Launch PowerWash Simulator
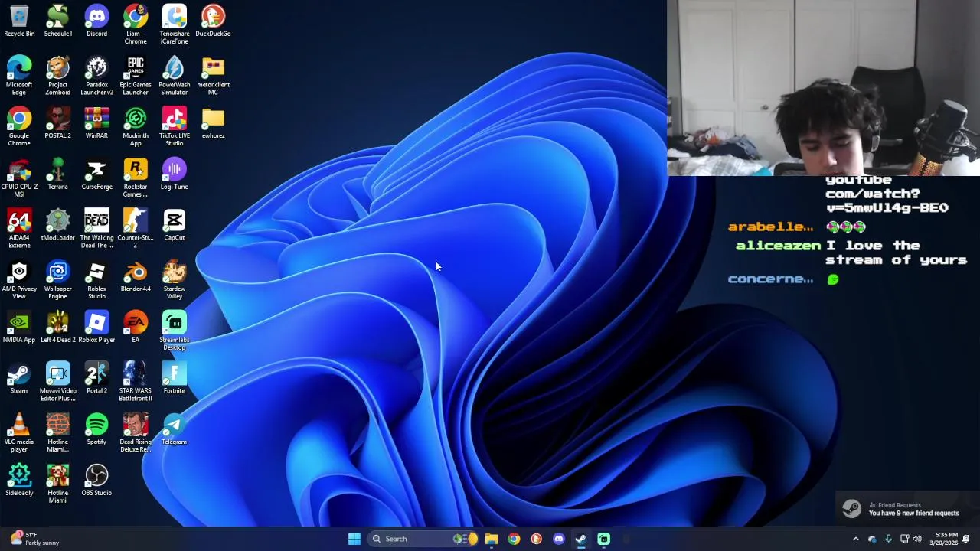Screen dimensions: 980x551 [175, 76]
